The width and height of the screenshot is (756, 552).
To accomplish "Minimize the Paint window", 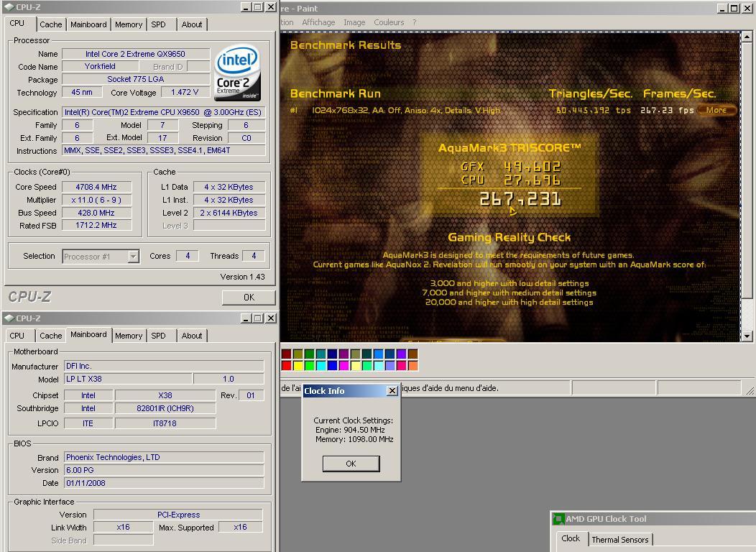I will point(722,8).
